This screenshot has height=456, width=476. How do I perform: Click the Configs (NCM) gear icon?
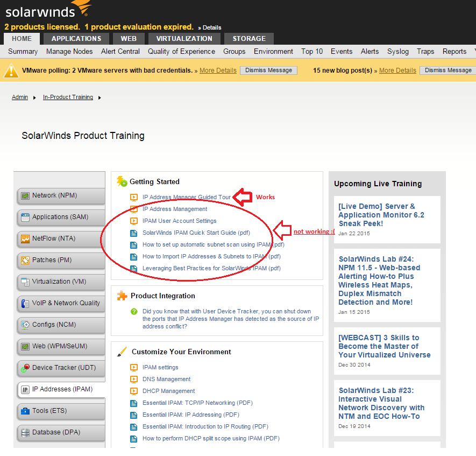pos(25,325)
